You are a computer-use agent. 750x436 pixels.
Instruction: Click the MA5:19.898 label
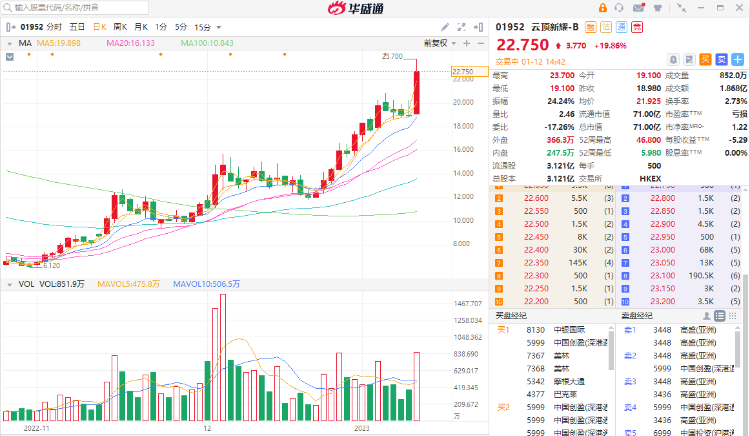click(58, 44)
